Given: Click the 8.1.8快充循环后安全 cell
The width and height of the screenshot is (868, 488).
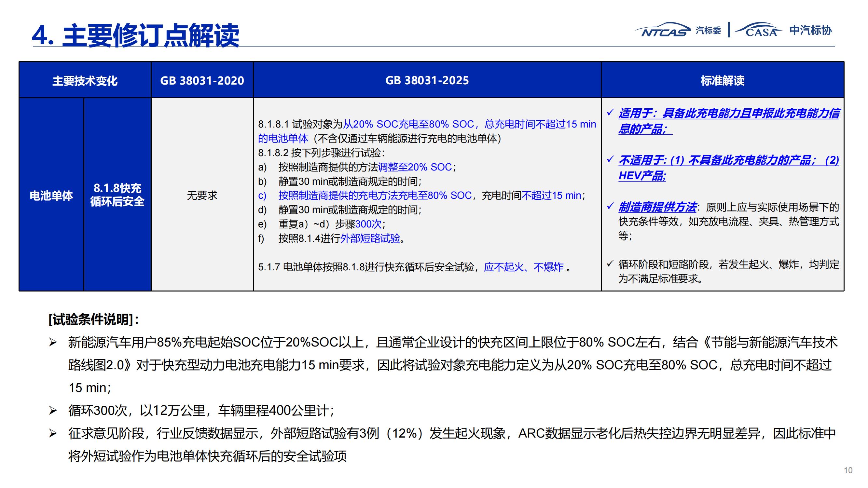Looking at the screenshot, I should coord(117,195).
